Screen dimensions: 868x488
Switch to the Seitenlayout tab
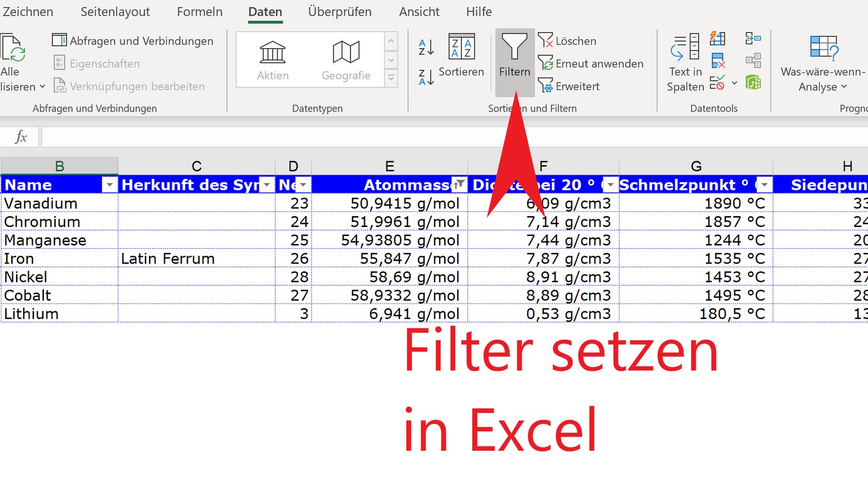pos(115,12)
